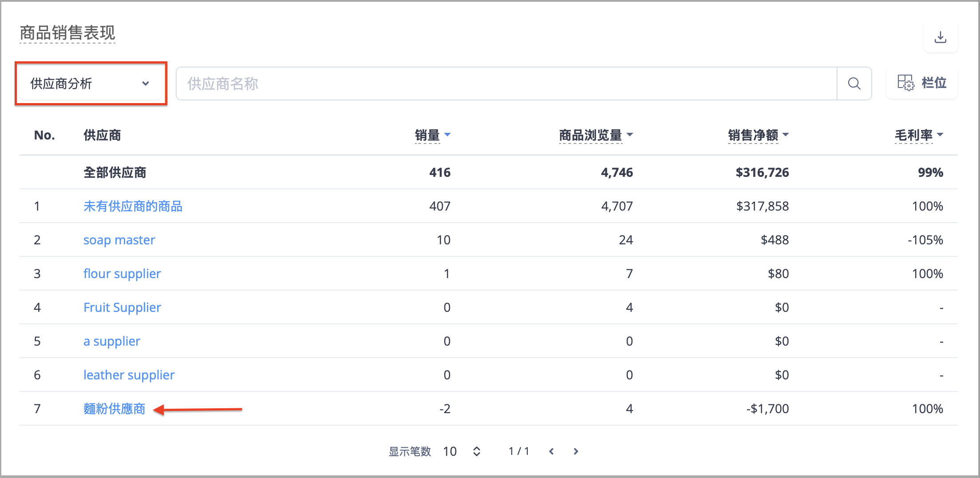Viewport: 980px width, 478px height.
Task: Go to previous page arrow
Action: click(x=551, y=451)
